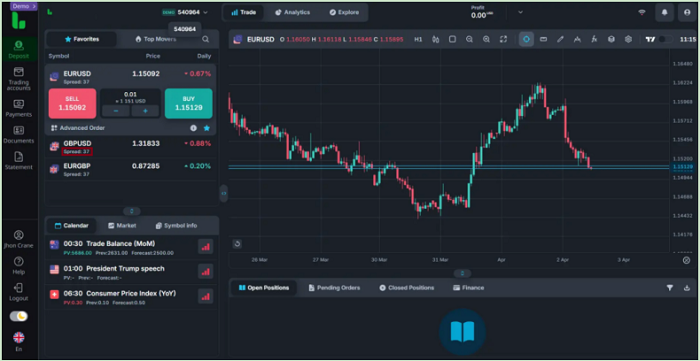Select the highlighted crosshair tool

(526, 39)
